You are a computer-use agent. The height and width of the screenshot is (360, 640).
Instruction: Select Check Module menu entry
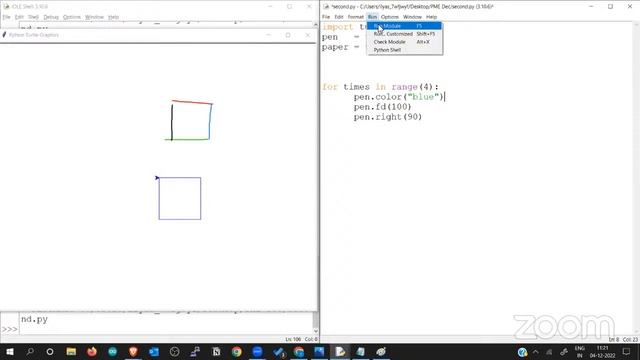coord(404,42)
